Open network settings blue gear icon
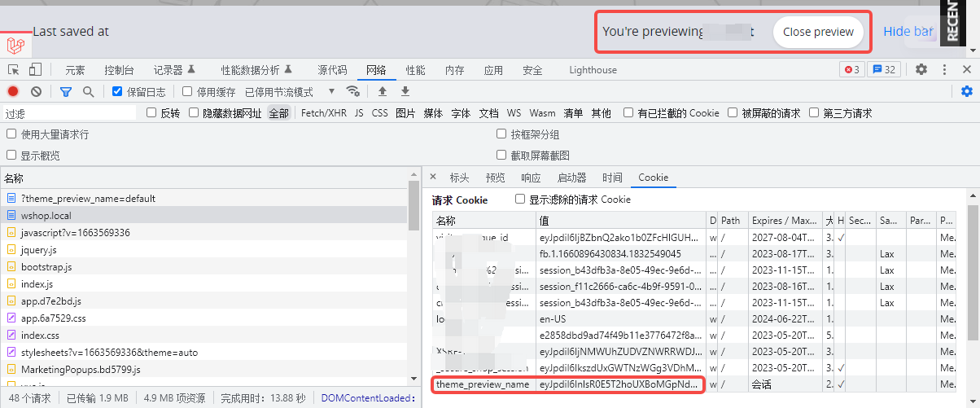The image size is (980, 408). click(967, 91)
